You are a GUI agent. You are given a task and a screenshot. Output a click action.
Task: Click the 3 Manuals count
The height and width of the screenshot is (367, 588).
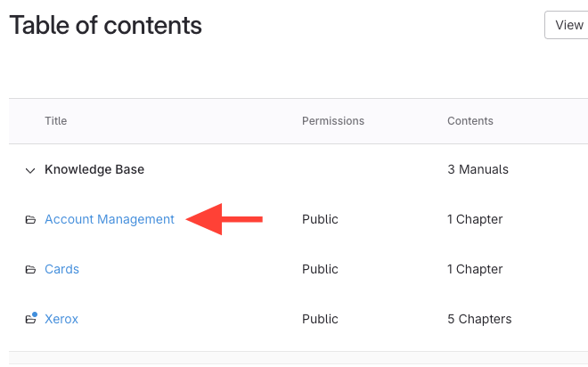478,169
